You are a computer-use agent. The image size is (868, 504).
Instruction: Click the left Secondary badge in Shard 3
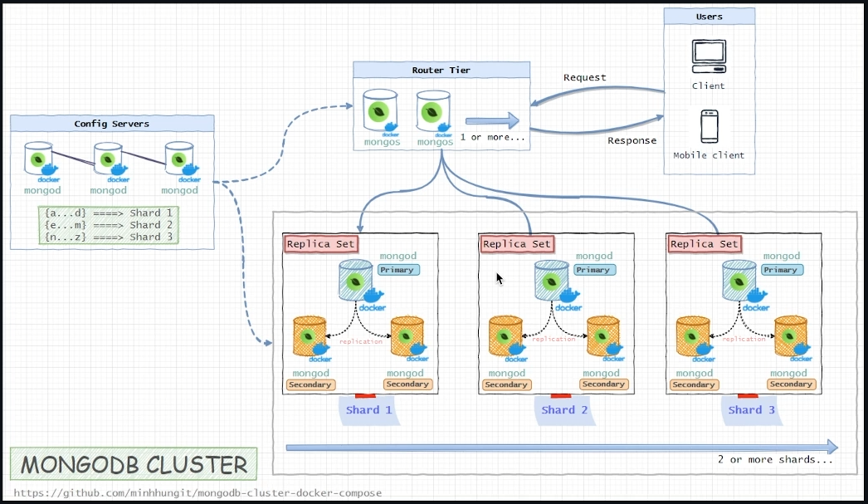click(694, 384)
